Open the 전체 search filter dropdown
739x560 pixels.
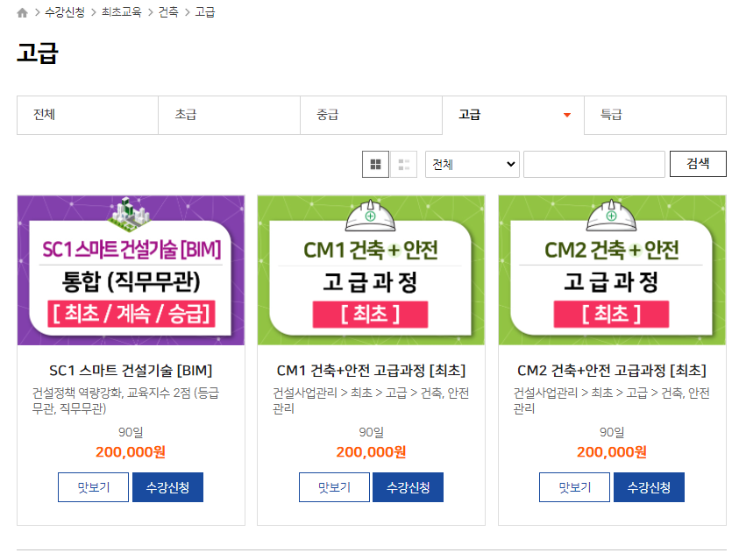(472, 164)
